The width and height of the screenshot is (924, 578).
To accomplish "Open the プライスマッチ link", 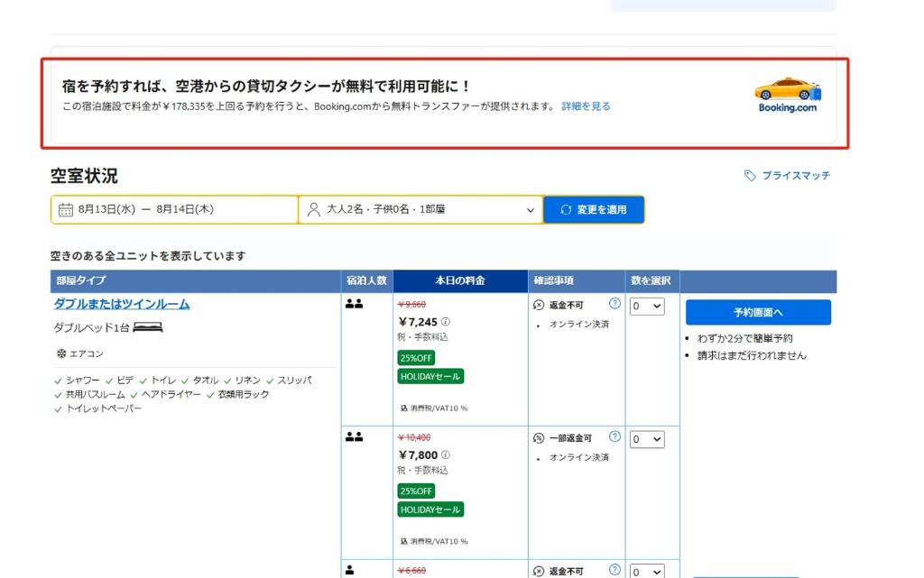I will [x=798, y=176].
